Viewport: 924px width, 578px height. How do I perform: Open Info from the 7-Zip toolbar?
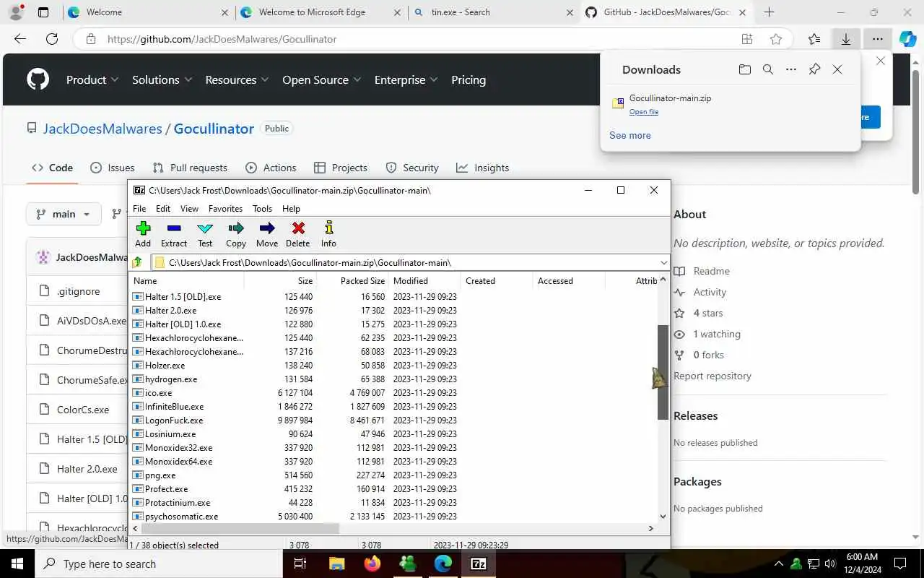point(328,234)
